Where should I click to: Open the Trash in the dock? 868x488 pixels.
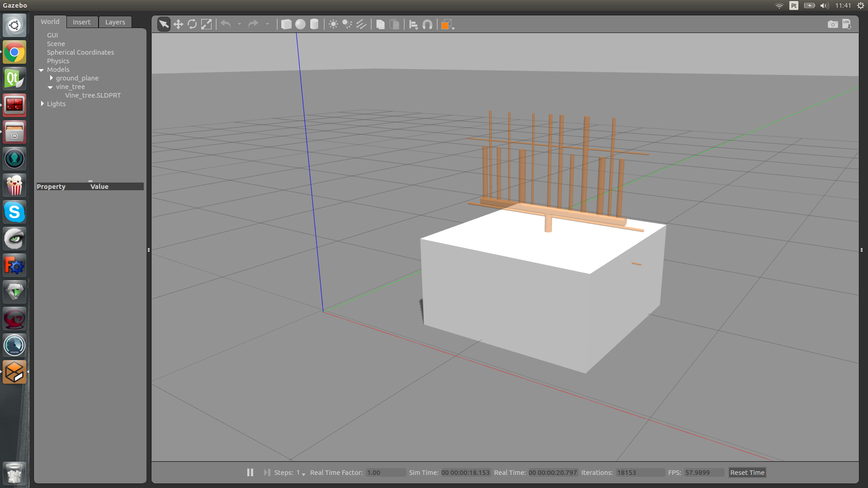(x=14, y=474)
